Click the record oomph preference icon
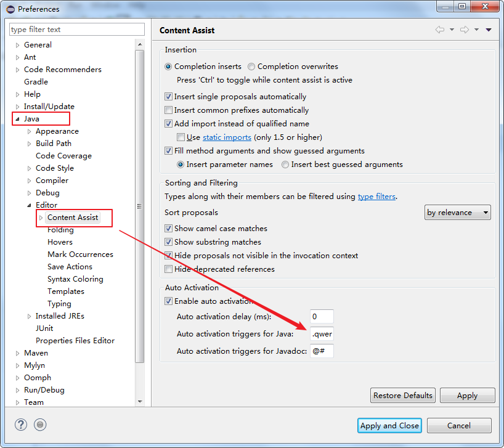This screenshot has height=448, width=504. pos(40,425)
